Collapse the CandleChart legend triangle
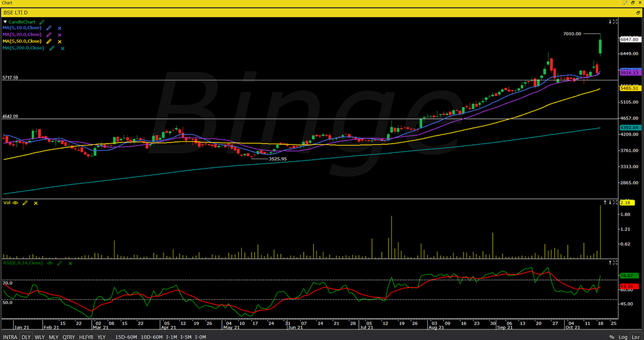 [6, 22]
